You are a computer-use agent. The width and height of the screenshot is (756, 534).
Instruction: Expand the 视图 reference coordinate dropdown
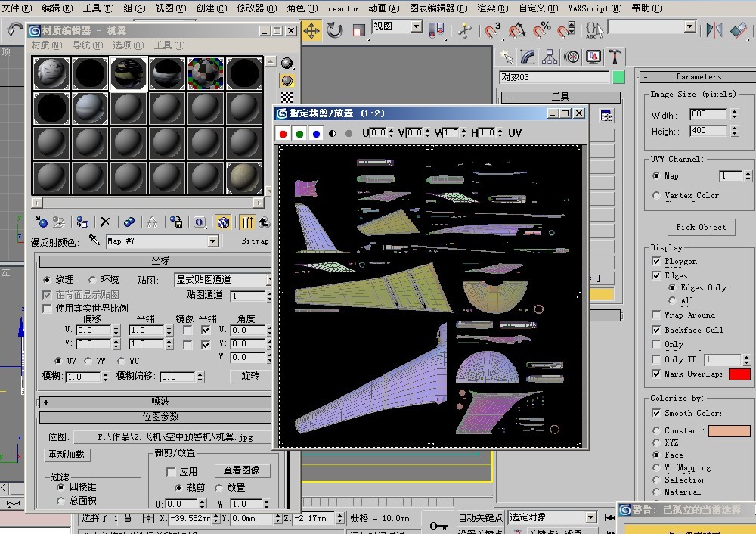click(416, 26)
